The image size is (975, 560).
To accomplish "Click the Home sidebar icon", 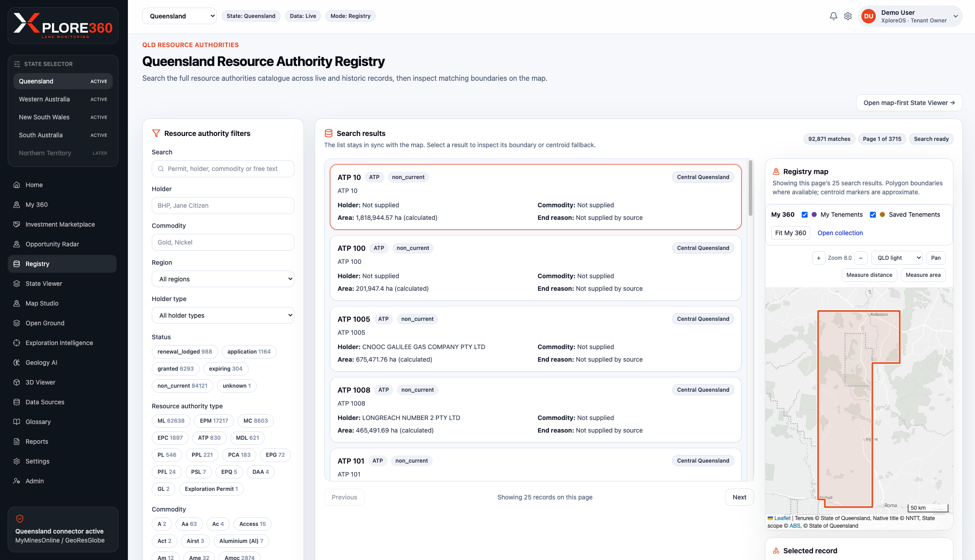I will (x=17, y=185).
